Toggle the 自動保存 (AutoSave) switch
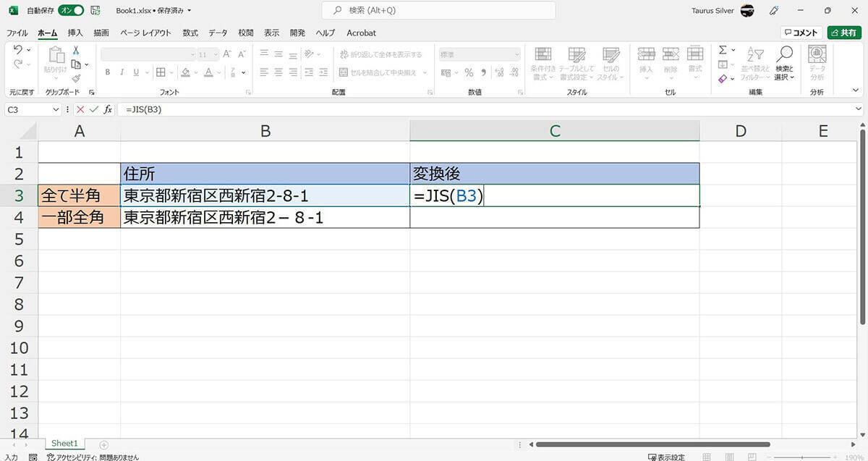The image size is (868, 461). 71,11
